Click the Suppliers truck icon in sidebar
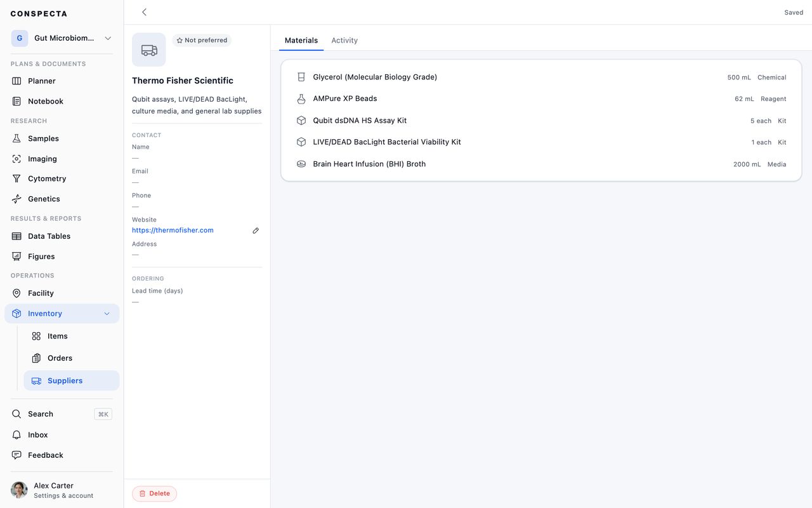Screen dimensions: 812x508 36,381
